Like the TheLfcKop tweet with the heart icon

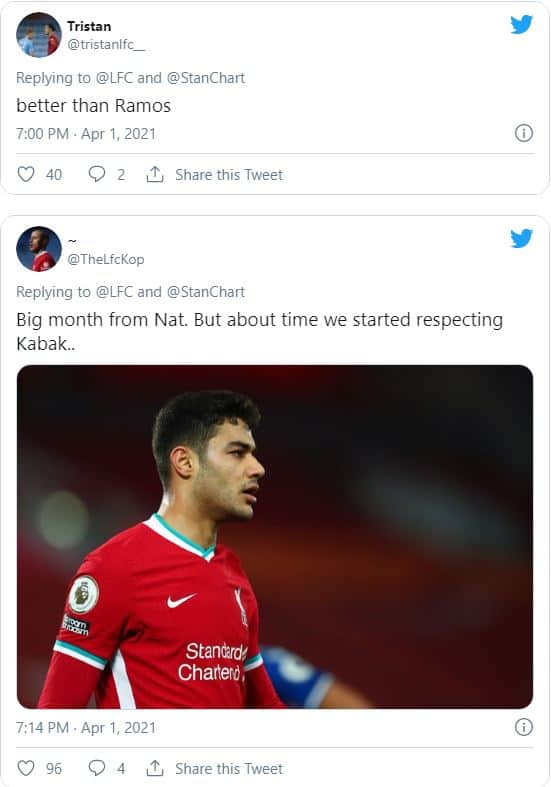26,768
